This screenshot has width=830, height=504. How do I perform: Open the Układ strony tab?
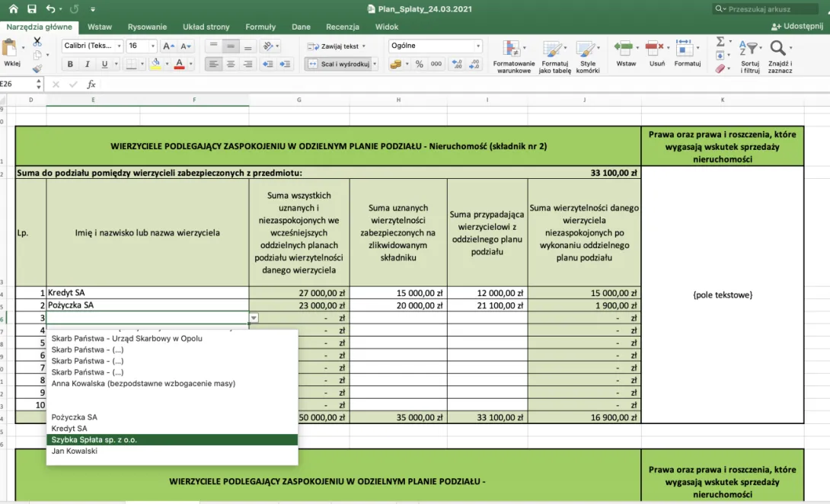tap(206, 27)
